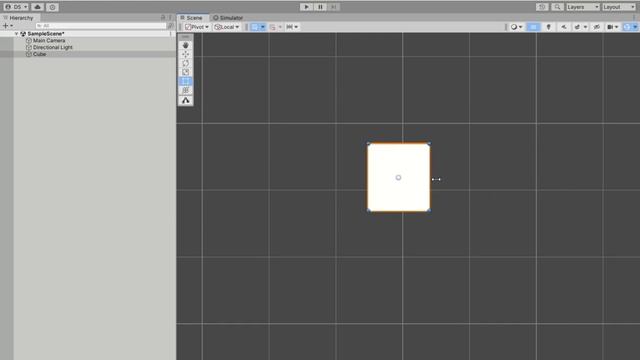Click the Hierarchy panel lock icon
Image resolution: width=640 pixels, height=360 pixels.
pos(163,18)
